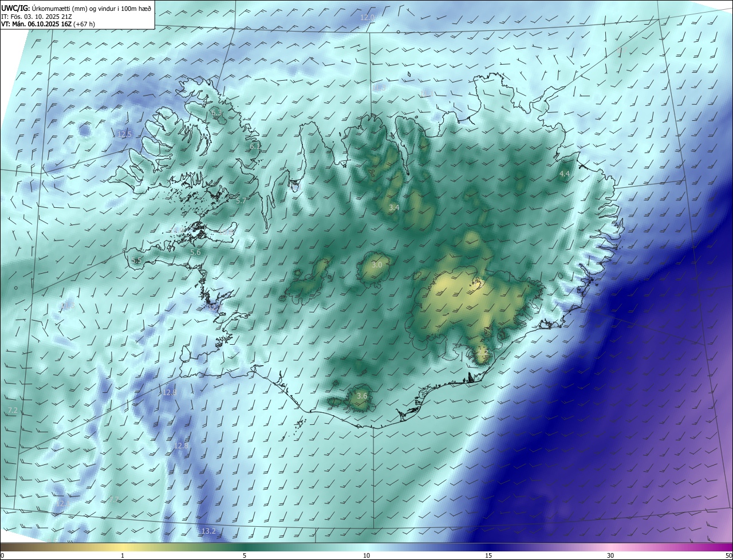Click the 12.5 value label
The width and height of the screenshot is (733, 560).
pyautogui.click(x=124, y=134)
